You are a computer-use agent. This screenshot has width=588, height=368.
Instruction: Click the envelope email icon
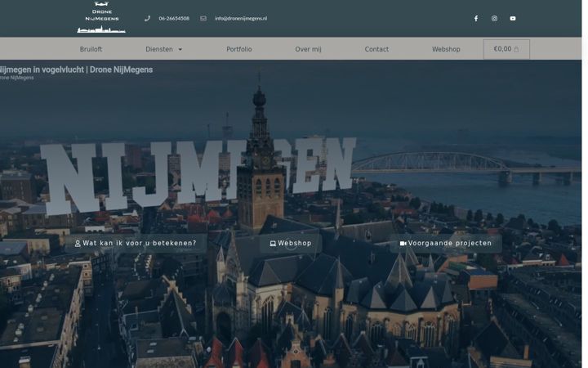coord(203,18)
